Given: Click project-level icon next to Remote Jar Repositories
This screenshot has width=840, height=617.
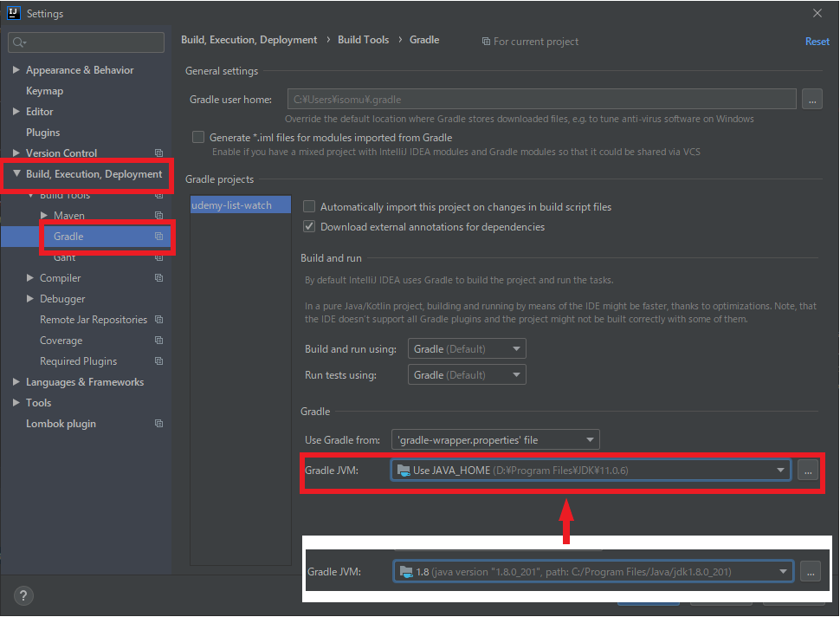Looking at the screenshot, I should (x=159, y=320).
